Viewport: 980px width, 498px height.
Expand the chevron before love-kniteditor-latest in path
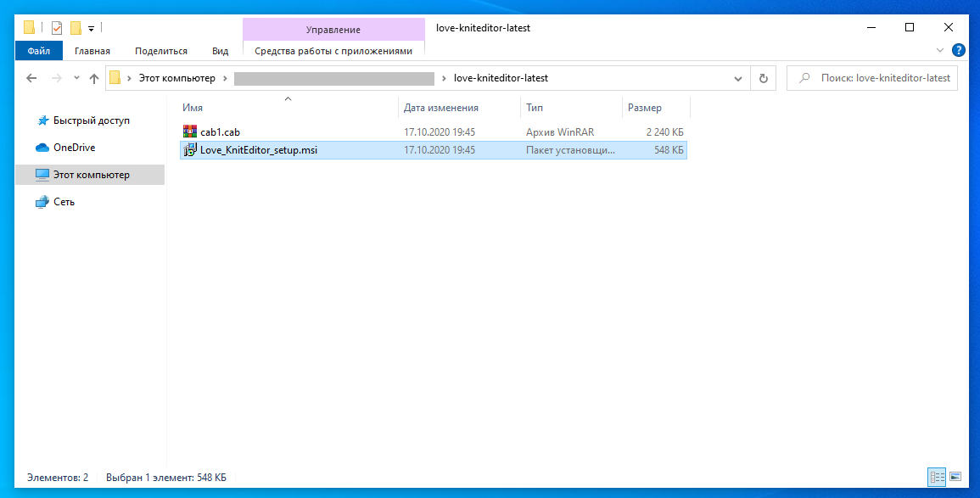tap(444, 78)
